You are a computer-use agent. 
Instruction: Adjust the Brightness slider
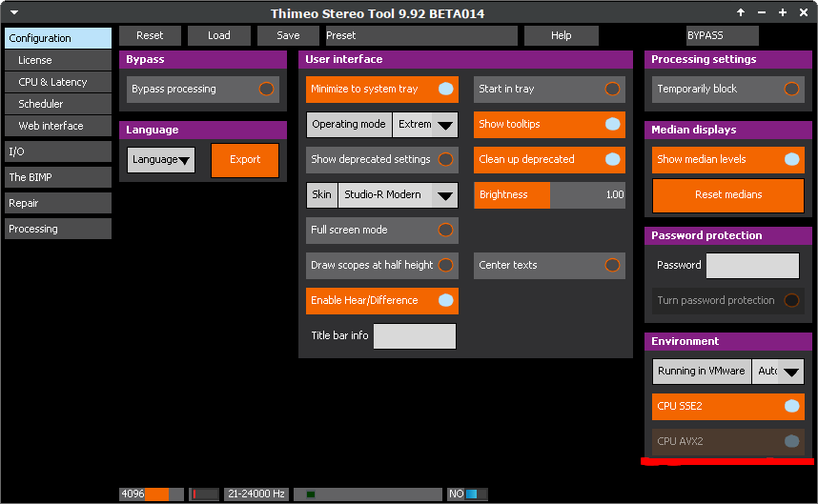(549, 195)
